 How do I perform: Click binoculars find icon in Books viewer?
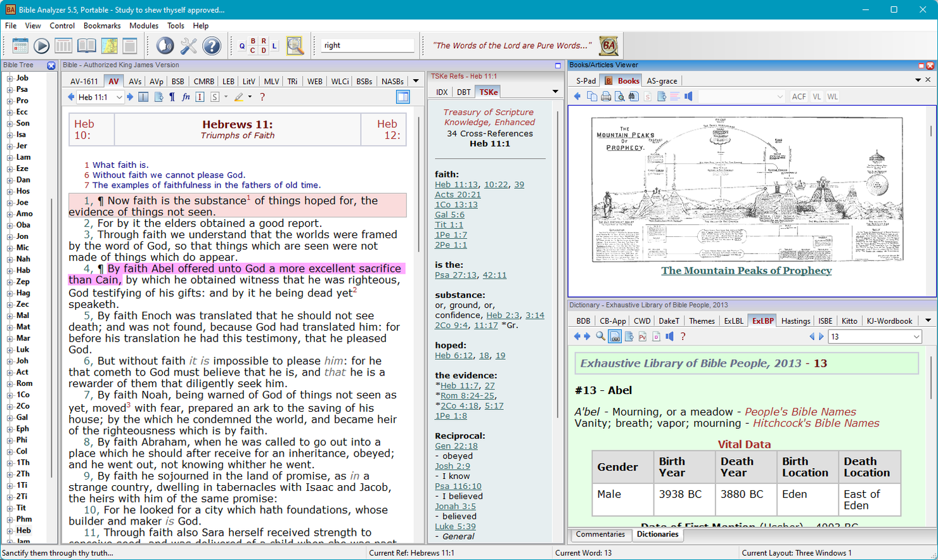(633, 96)
